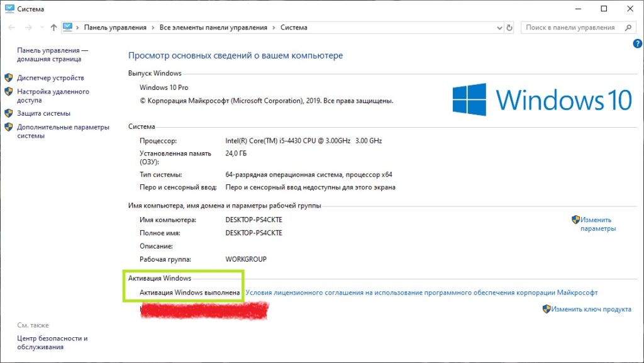Close the Система window

pos(630,9)
